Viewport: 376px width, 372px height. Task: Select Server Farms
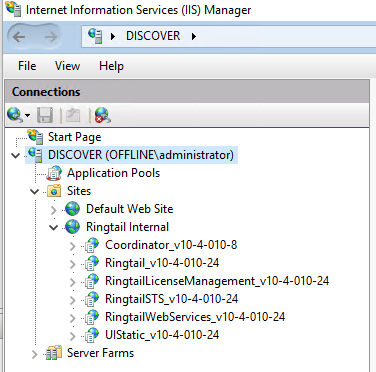tap(100, 353)
